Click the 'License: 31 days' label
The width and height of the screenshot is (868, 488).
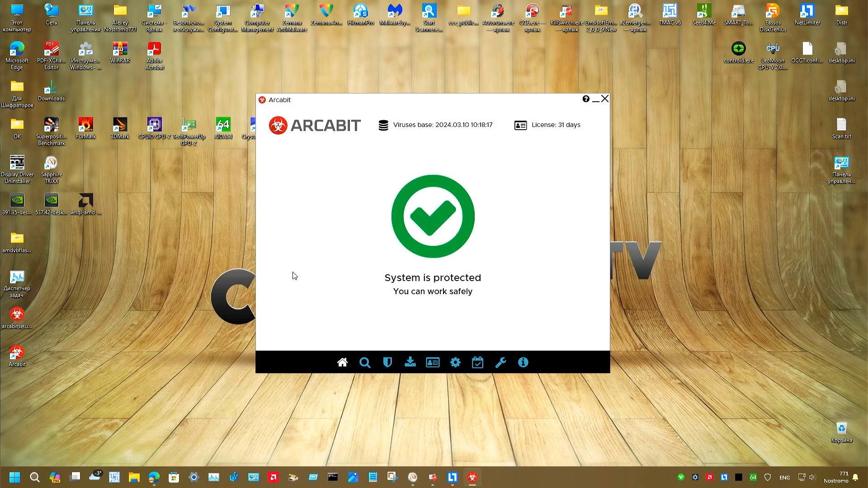click(x=556, y=125)
